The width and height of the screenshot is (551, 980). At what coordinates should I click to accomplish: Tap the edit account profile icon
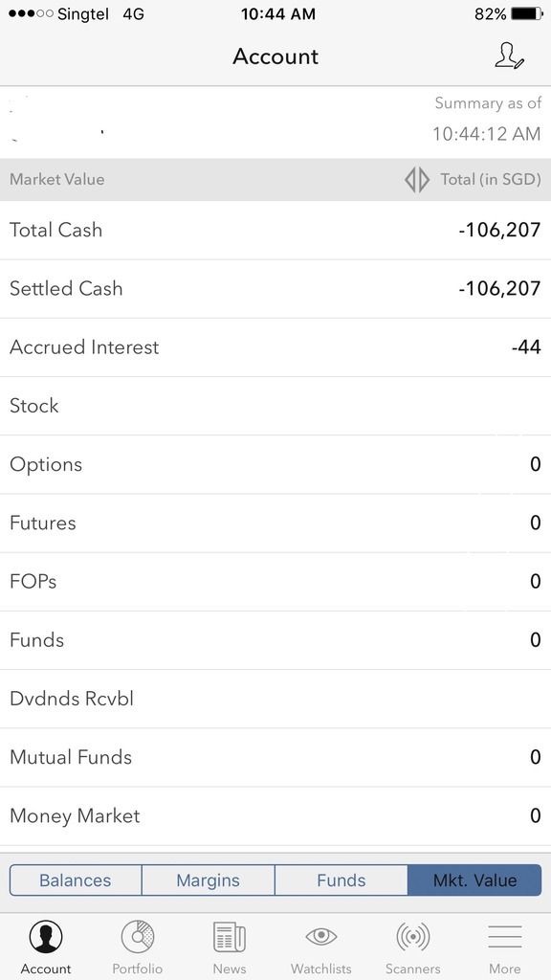pyautogui.click(x=509, y=56)
